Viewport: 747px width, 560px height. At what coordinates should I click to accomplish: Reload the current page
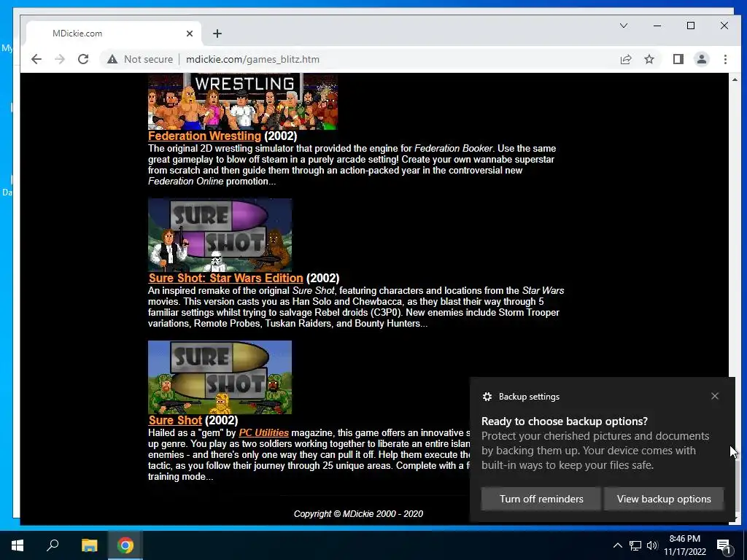83,59
